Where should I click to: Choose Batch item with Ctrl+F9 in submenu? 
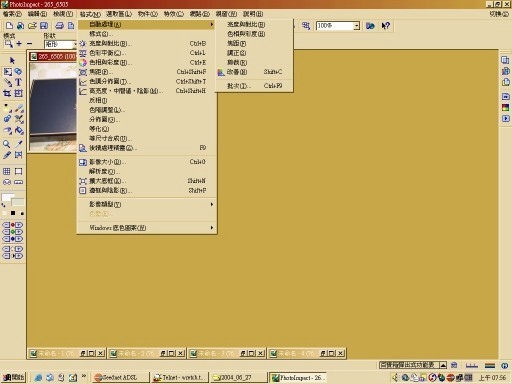click(x=255, y=86)
